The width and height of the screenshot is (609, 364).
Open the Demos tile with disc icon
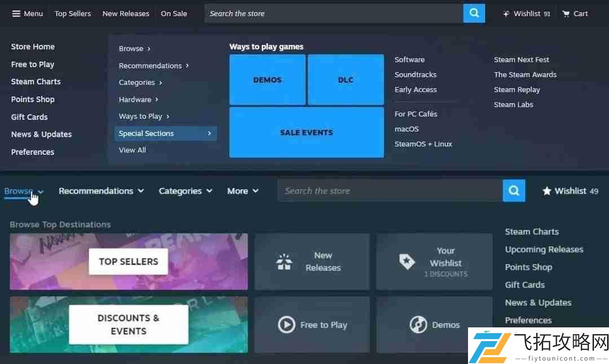434,325
